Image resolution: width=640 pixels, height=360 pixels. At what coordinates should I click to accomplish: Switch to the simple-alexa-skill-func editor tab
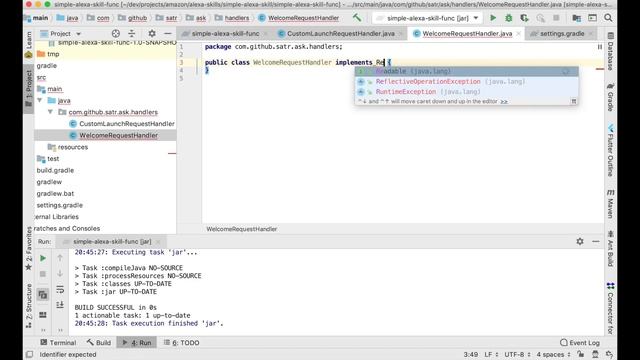pyautogui.click(x=225, y=33)
